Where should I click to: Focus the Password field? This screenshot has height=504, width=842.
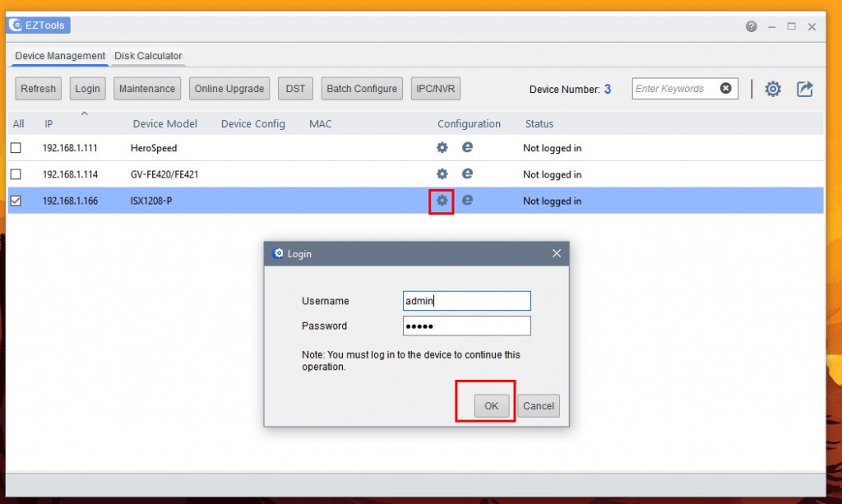coord(467,326)
